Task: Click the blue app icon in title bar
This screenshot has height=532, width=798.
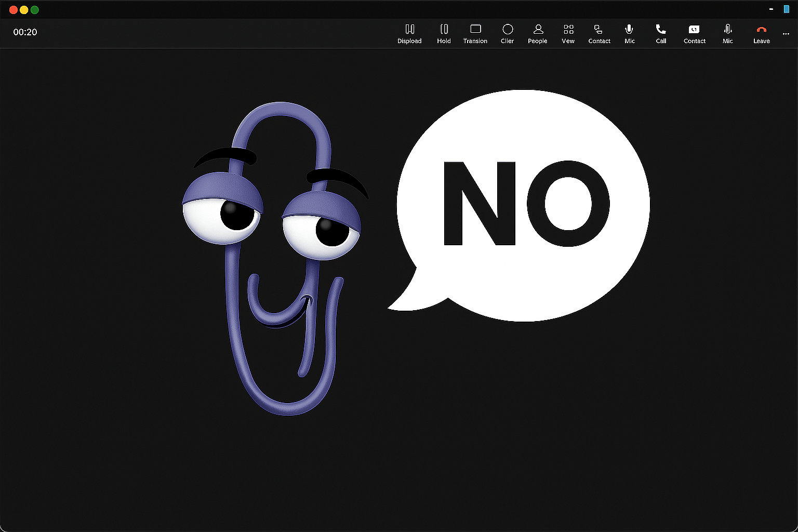Action: point(786,9)
